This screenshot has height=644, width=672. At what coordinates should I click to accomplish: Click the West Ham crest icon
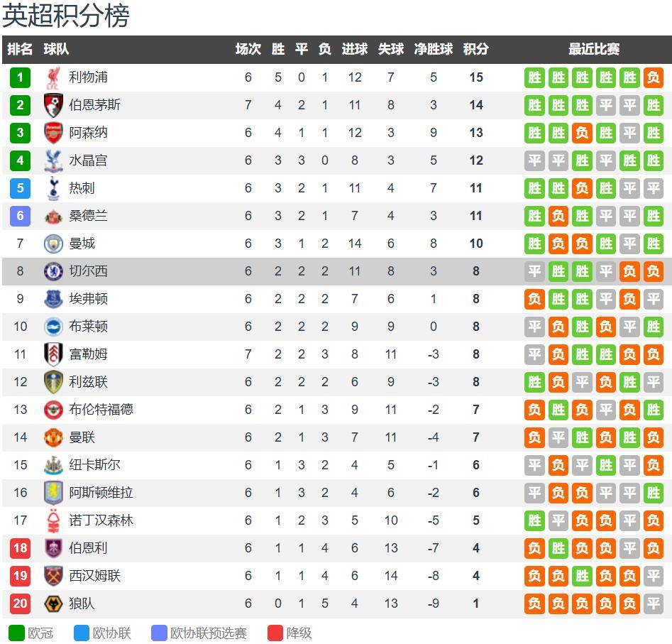(x=53, y=576)
